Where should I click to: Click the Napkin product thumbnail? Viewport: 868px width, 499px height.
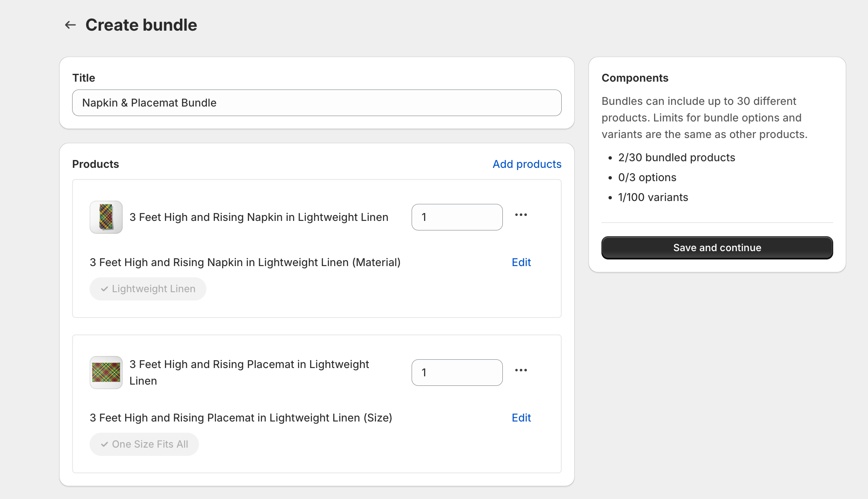pyautogui.click(x=106, y=217)
